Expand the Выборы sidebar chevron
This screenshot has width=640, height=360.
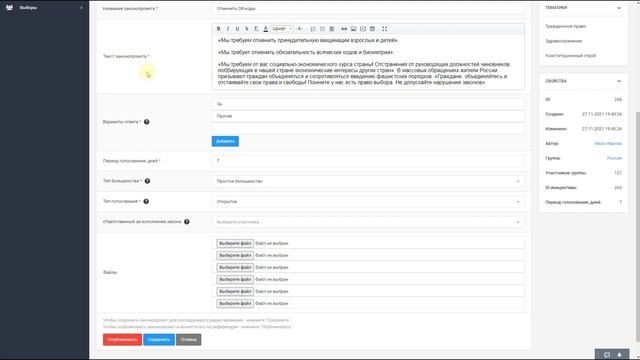81,8
